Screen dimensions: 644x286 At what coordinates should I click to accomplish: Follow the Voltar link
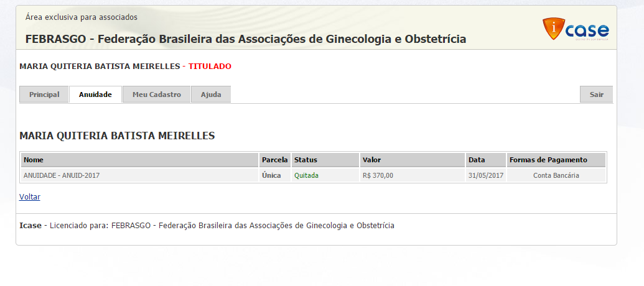pyautogui.click(x=30, y=197)
